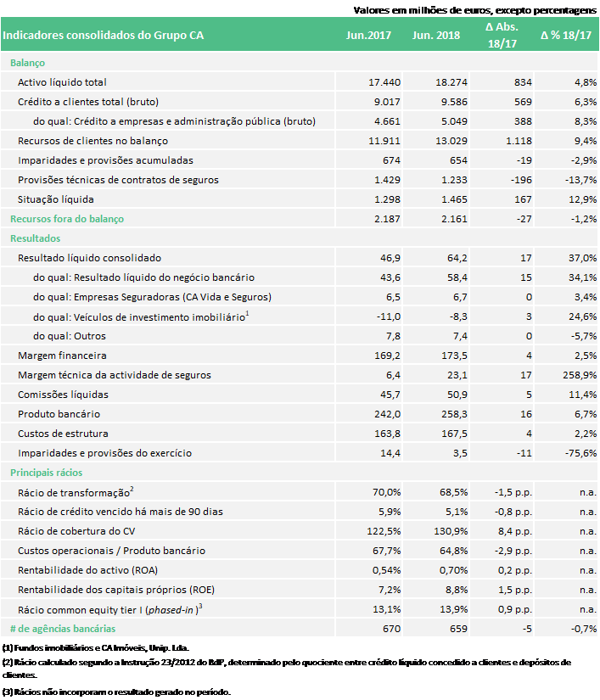Select the Resultado líquido consolidado label
Screen dimensions: 600x700
click(89, 258)
